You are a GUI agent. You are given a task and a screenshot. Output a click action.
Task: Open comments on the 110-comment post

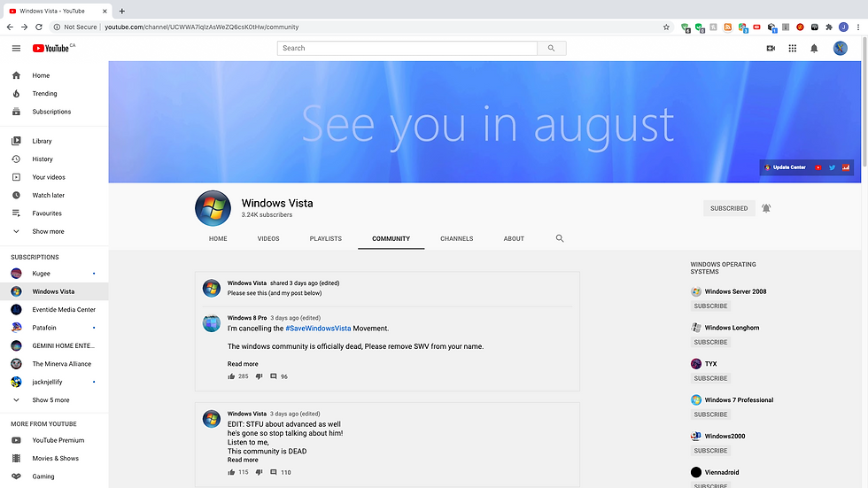[x=274, y=472]
